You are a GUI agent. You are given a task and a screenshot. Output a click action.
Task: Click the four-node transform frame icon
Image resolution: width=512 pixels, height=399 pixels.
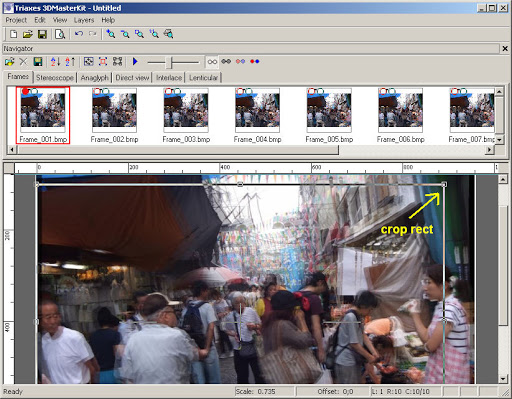(x=117, y=62)
